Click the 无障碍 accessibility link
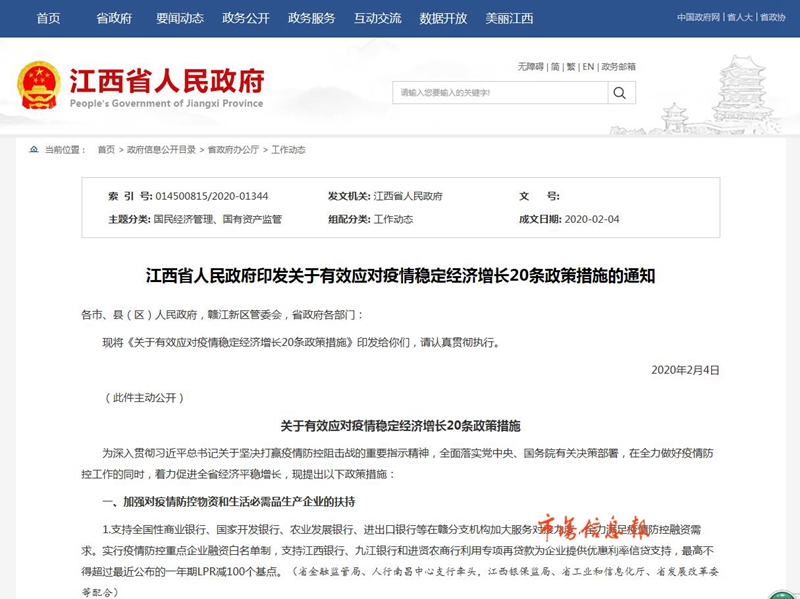Screen dimensions: 800x599 coord(531,67)
